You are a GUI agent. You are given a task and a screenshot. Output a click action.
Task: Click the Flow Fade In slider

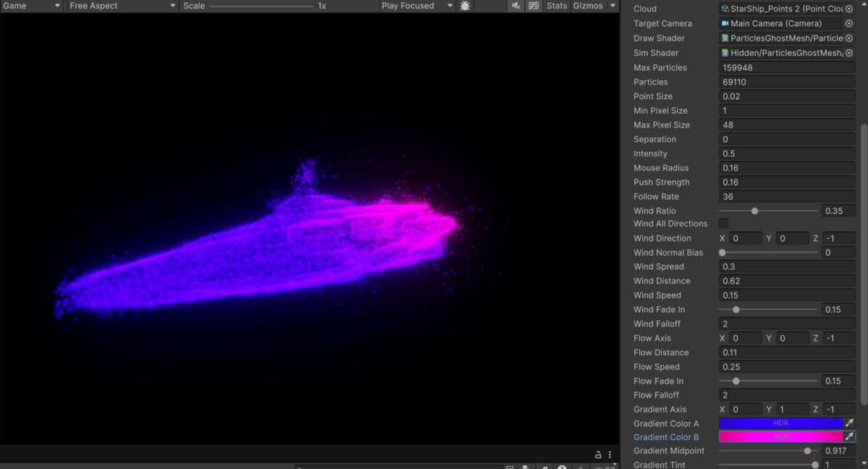point(768,381)
